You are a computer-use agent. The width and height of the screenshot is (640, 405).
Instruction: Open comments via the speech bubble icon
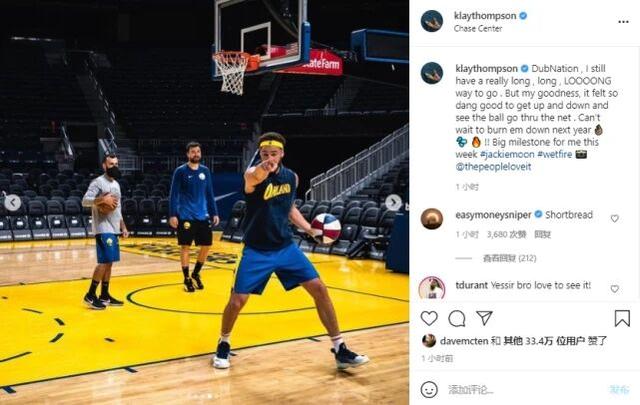click(x=457, y=318)
